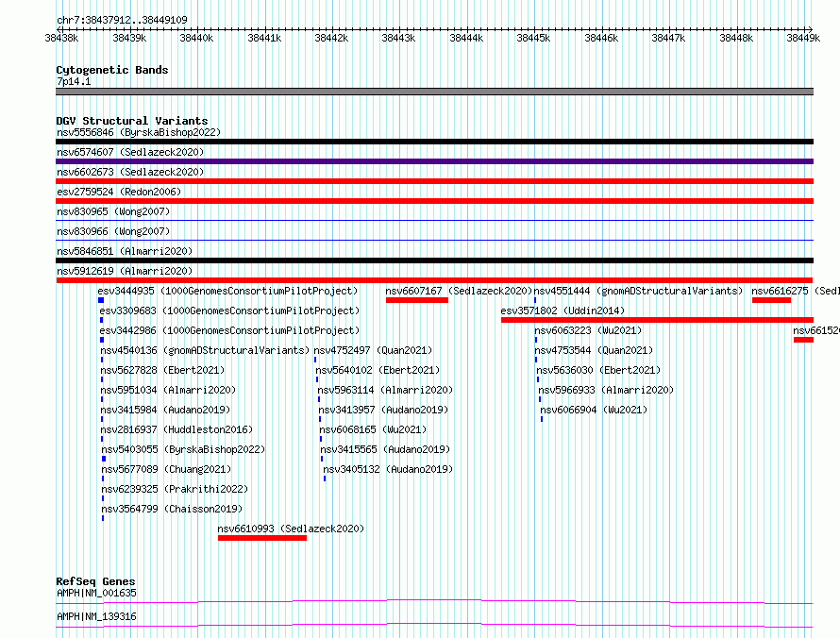Click nsv5846851 (Almarri2020) label

tap(125, 251)
